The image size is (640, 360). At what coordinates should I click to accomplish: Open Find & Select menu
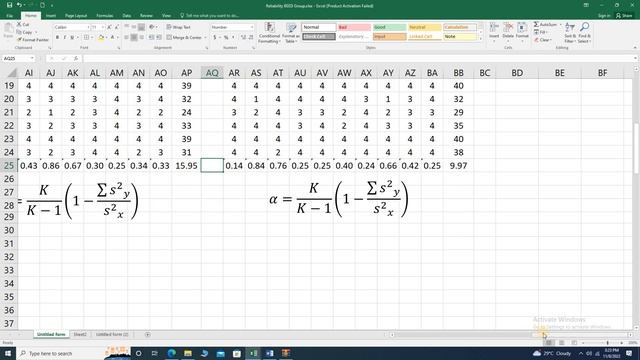(584, 33)
